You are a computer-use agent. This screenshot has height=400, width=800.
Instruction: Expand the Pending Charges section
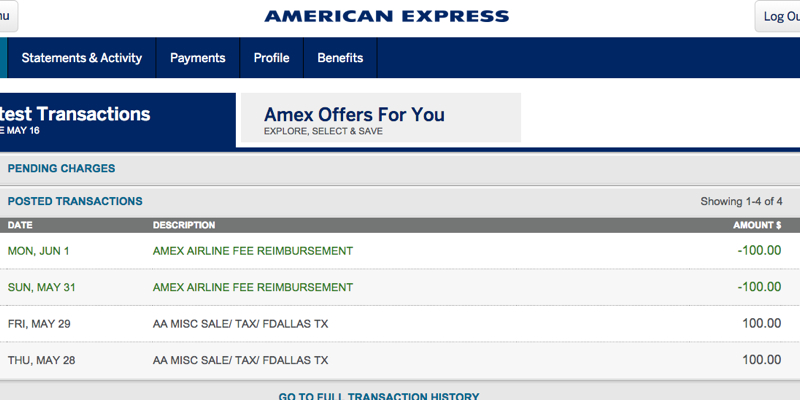400,168
